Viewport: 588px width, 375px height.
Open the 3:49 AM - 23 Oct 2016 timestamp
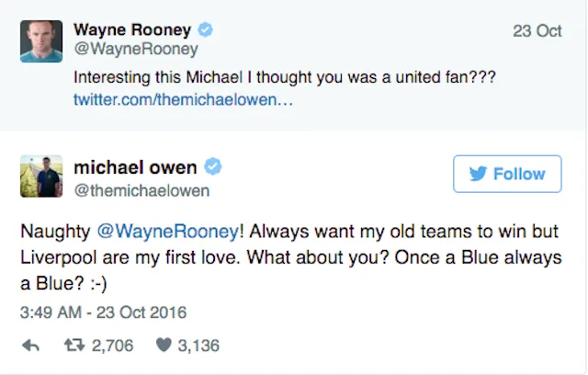pyautogui.click(x=103, y=312)
